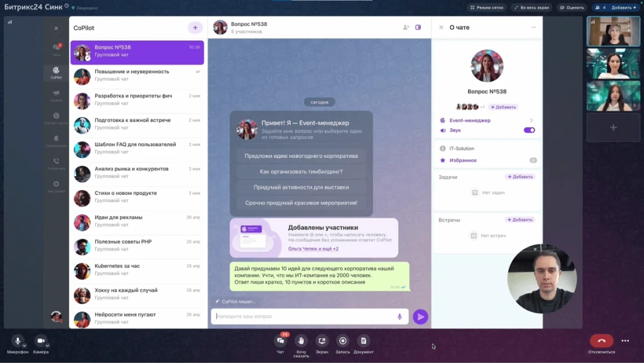644x363 pixels.
Task: Click the voice input microphone in message field
Action: click(x=399, y=316)
